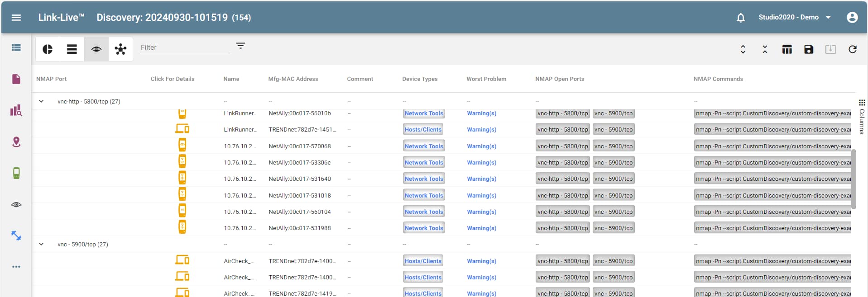Open filter options icon next to Filter
The image size is (868, 297).
click(x=240, y=46)
